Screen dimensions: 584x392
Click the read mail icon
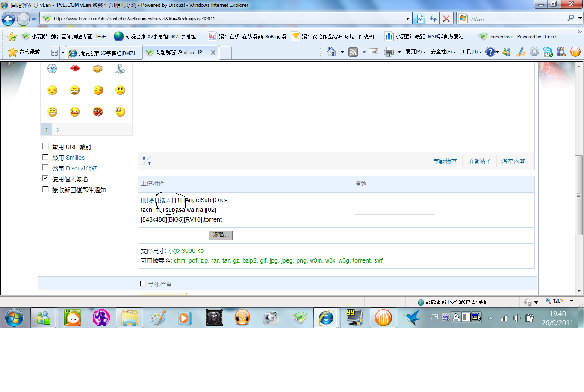pyautogui.click(x=374, y=52)
